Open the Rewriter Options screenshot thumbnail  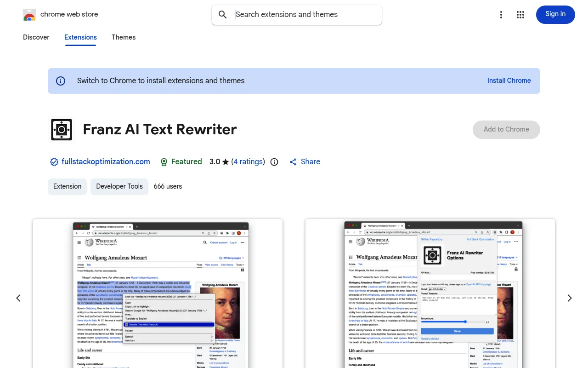[430, 293]
